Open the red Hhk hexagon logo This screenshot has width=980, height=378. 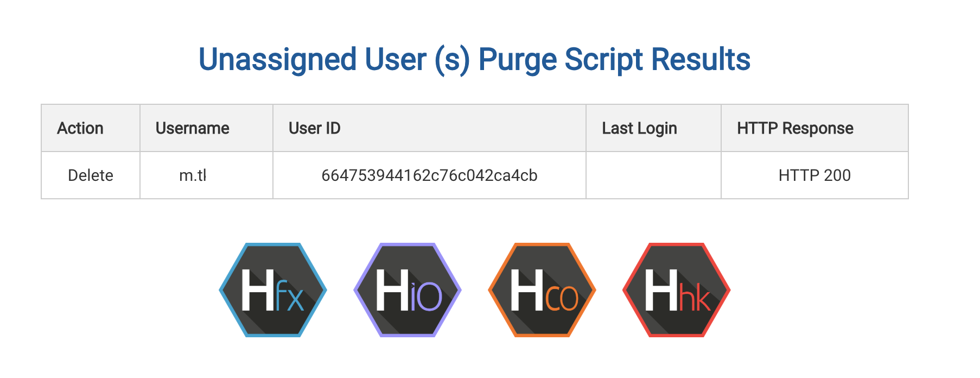coord(676,290)
